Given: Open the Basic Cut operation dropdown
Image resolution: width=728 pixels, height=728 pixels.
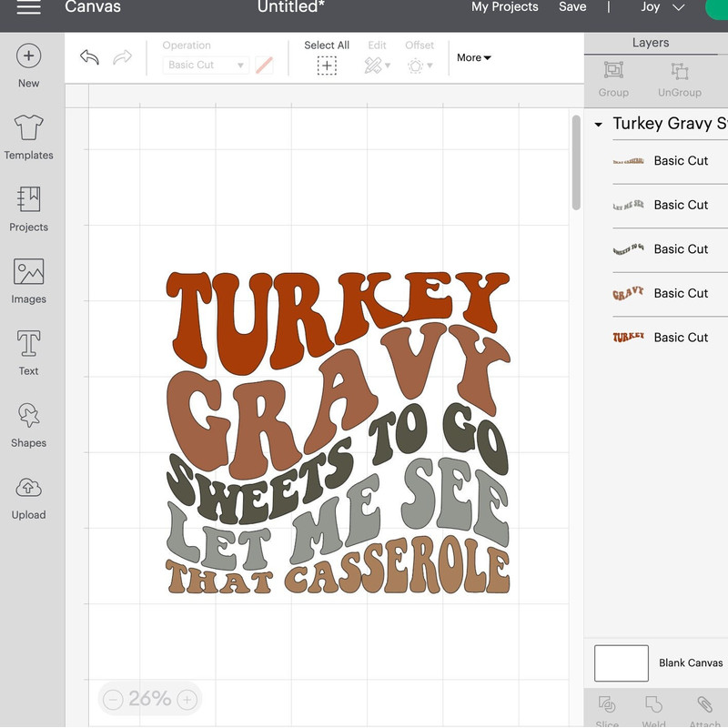Looking at the screenshot, I should click(206, 66).
